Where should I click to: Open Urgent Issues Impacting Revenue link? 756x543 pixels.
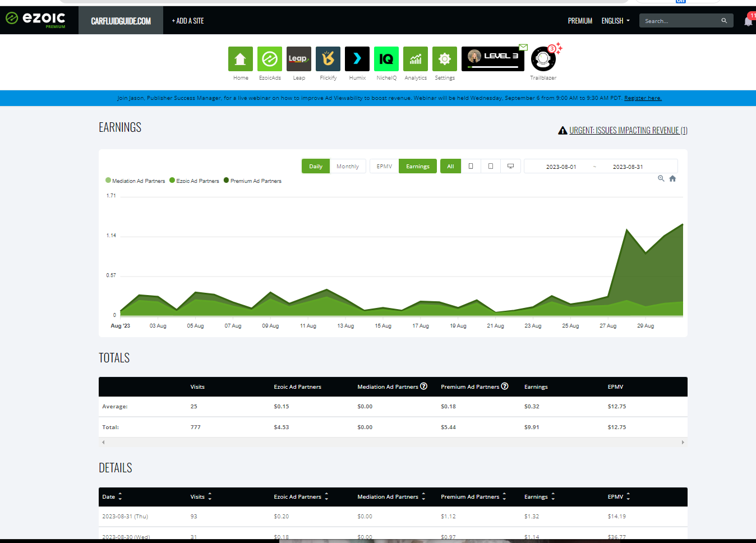point(628,130)
